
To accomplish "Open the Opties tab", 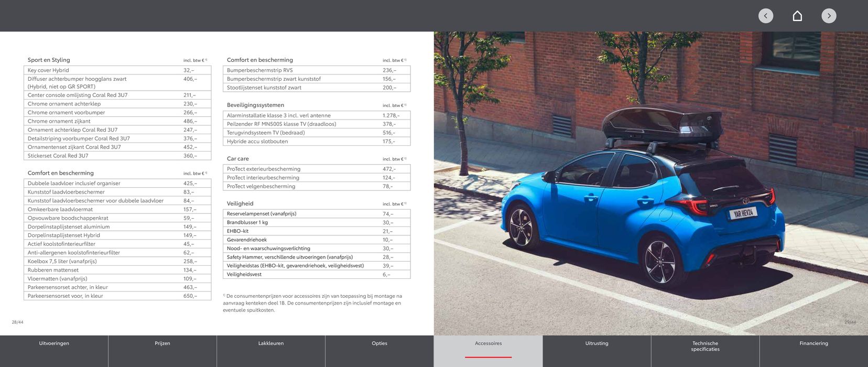I will [x=379, y=344].
